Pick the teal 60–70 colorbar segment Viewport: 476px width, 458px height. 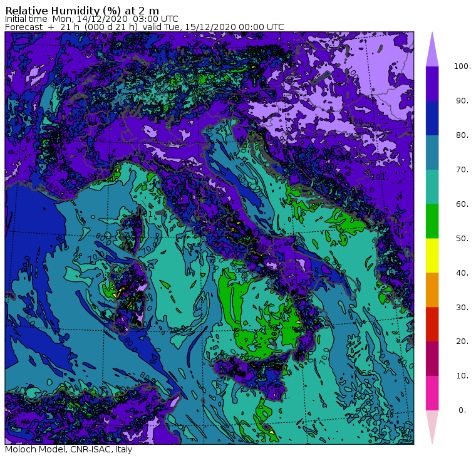point(432,187)
